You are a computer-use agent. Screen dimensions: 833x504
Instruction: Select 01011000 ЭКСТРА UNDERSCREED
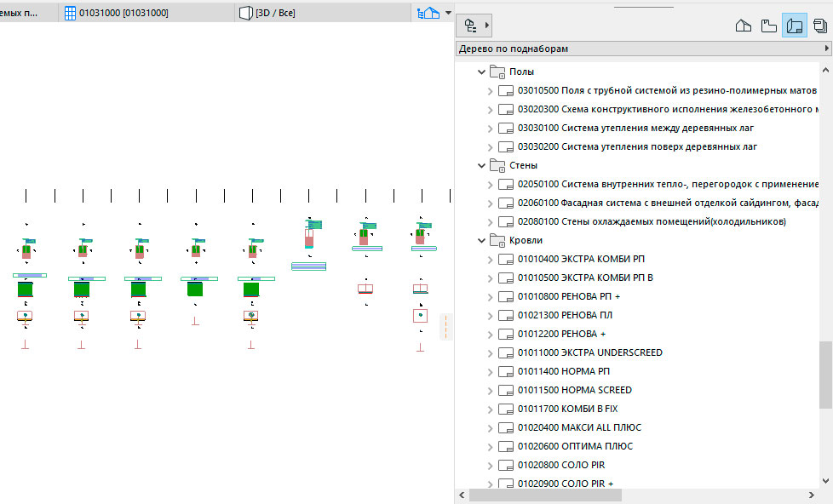point(590,352)
